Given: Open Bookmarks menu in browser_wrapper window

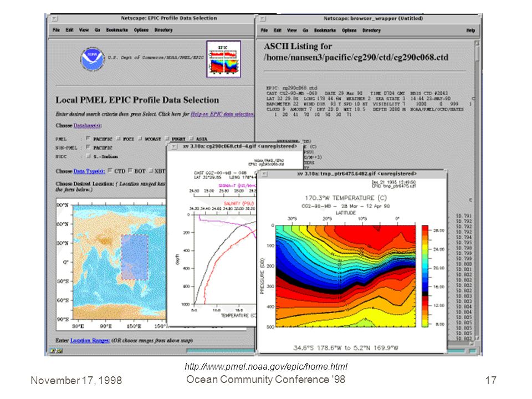Looking at the screenshot, I should [x=325, y=30].
